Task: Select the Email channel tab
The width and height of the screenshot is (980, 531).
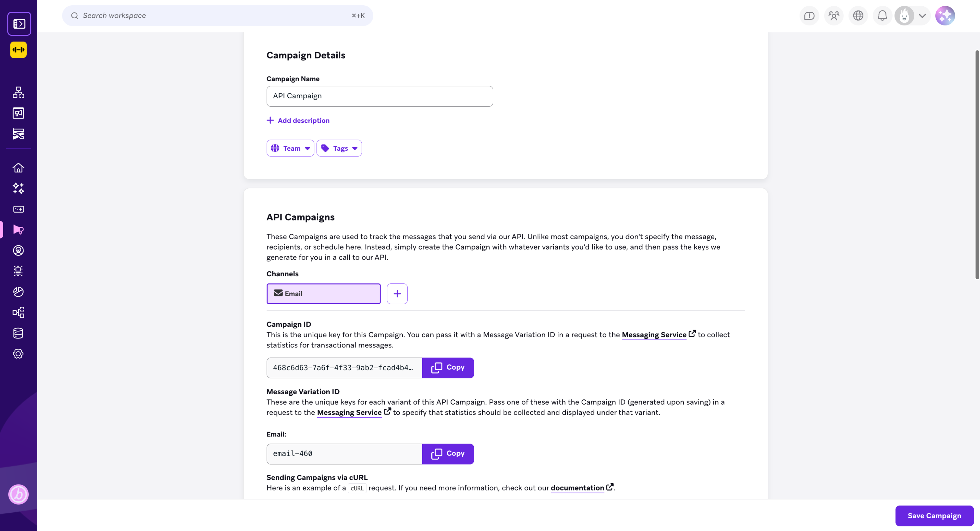Action: click(323, 293)
